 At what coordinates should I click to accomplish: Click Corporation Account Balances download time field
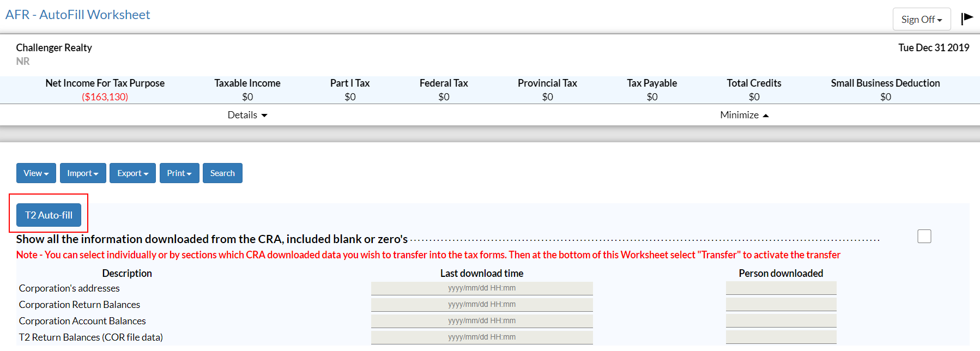(482, 321)
